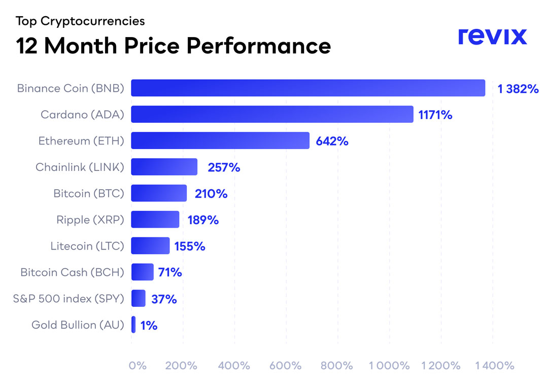
Task: Select the Chainlink (LINK) bar
Action: 164,167
